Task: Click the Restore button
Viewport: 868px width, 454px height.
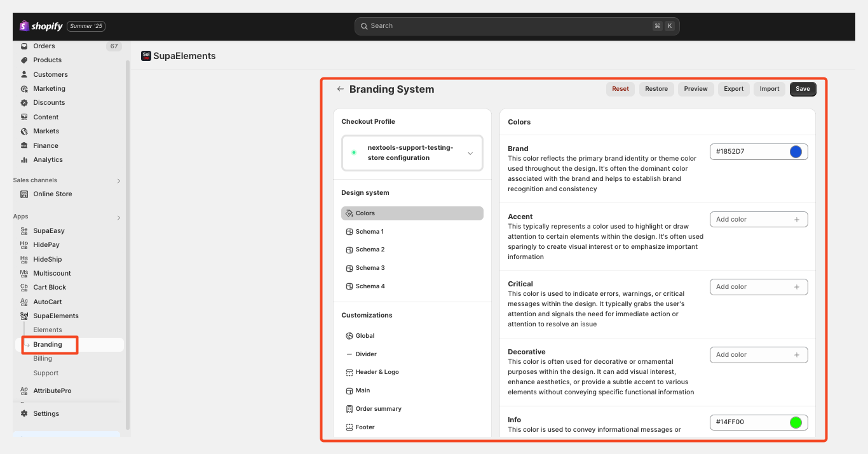Action: (x=656, y=89)
